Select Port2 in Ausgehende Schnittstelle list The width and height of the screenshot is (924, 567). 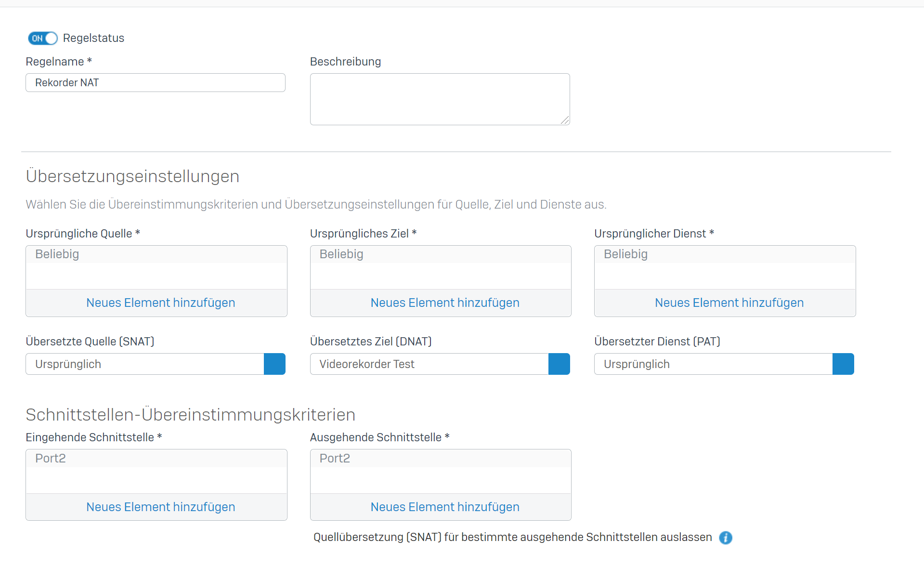[x=440, y=459]
